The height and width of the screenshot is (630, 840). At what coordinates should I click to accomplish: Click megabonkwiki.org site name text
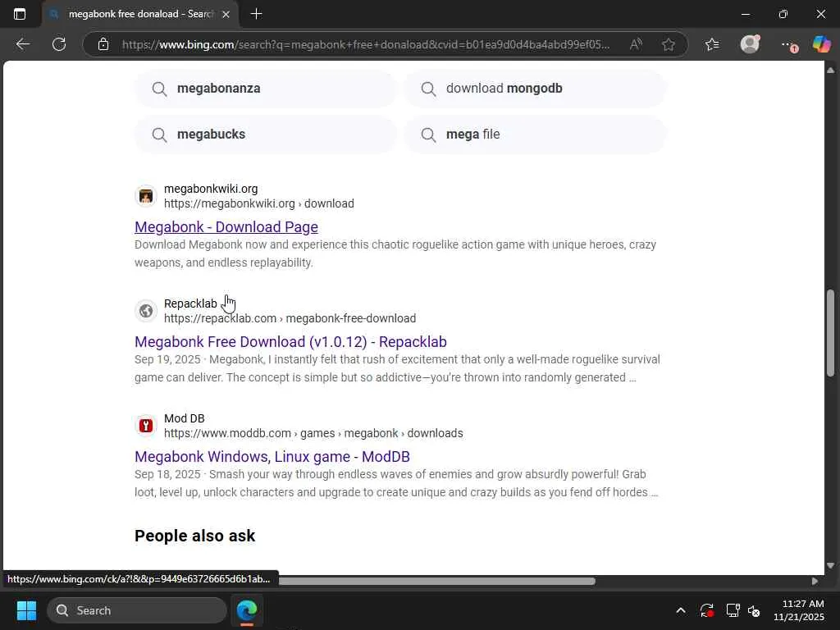click(x=211, y=189)
